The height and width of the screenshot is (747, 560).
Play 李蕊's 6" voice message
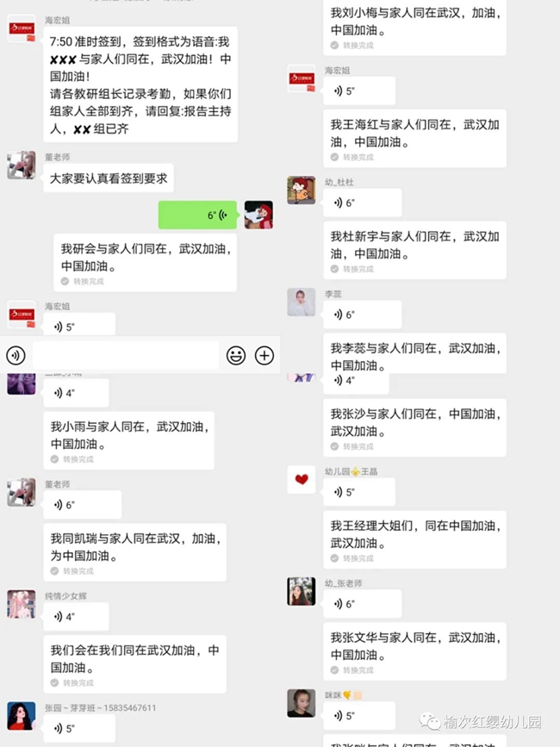[363, 314]
